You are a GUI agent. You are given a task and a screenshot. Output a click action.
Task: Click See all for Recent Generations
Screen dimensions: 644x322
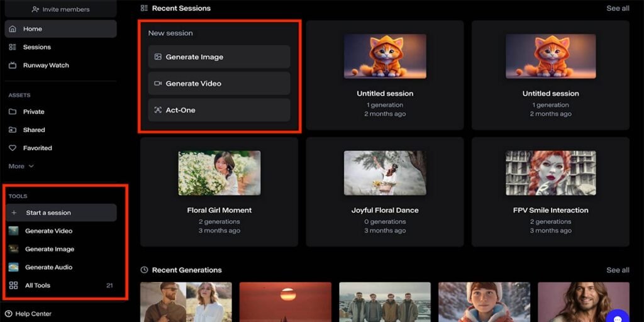coord(618,270)
